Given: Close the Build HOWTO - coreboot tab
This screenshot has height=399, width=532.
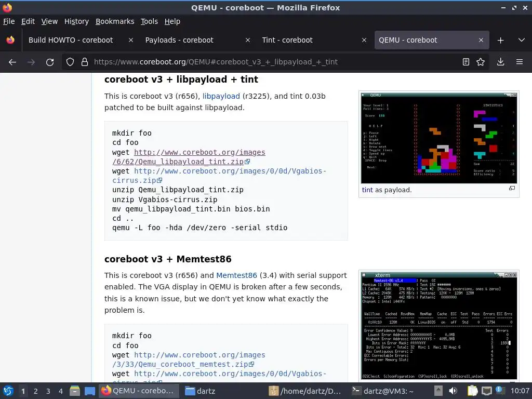Looking at the screenshot, I should 130,40.
